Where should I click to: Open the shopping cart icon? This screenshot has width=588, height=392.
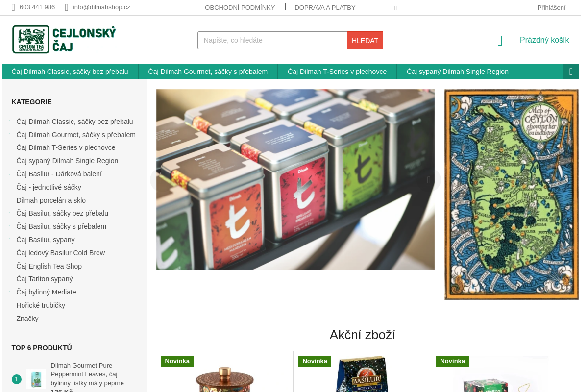(500, 40)
